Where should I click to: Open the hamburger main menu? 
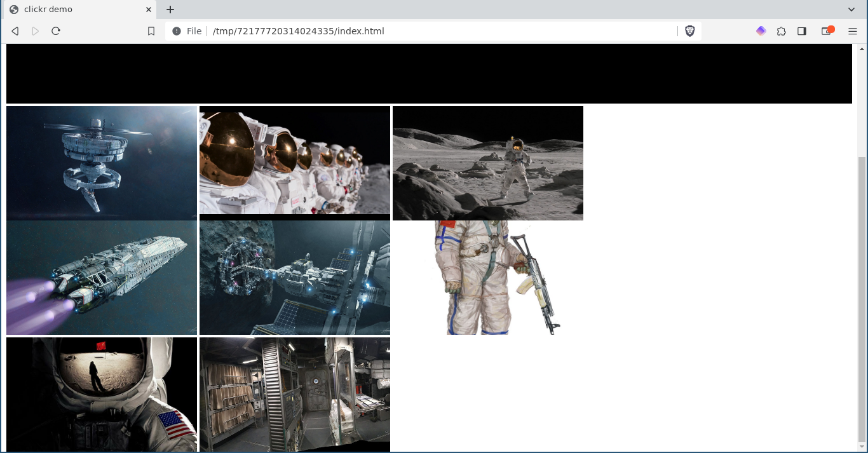tap(853, 31)
